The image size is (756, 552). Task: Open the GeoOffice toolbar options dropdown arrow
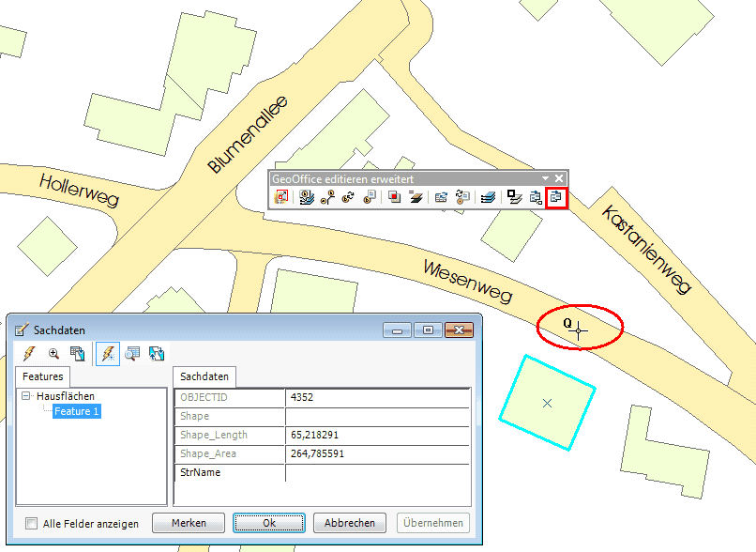point(545,178)
